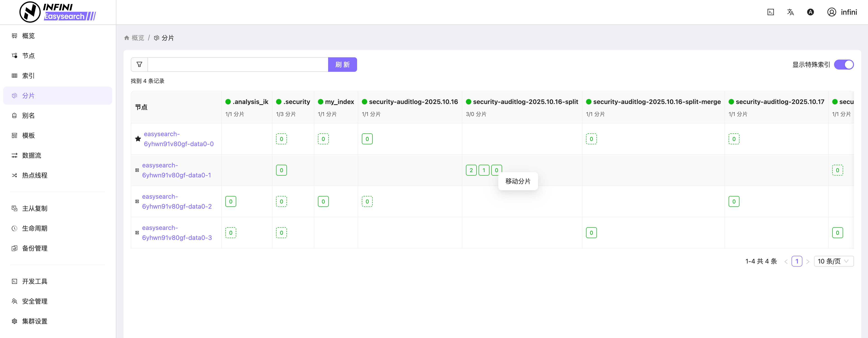Select 移动分片 in the popup menu
Viewport: 868px width, 338px height.
(x=517, y=181)
